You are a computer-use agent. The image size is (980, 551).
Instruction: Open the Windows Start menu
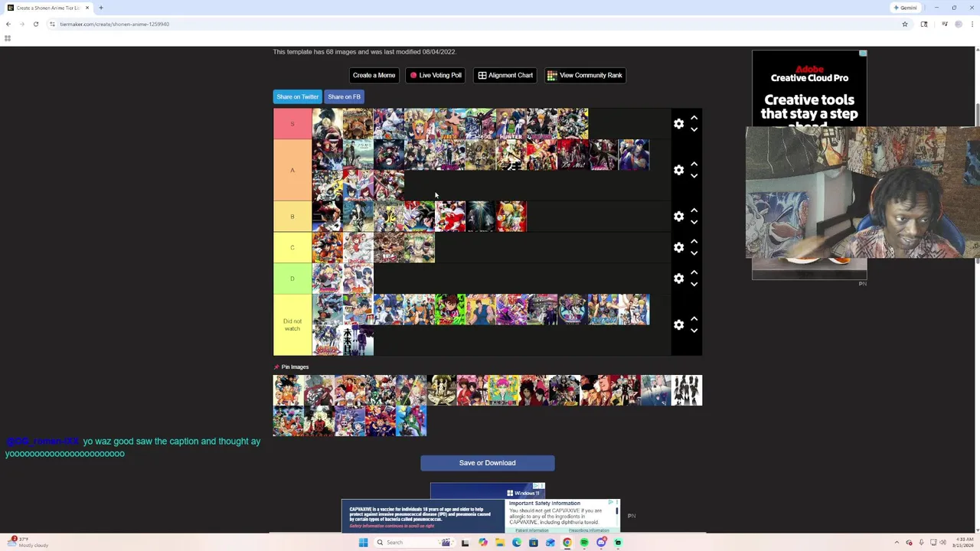click(x=364, y=543)
